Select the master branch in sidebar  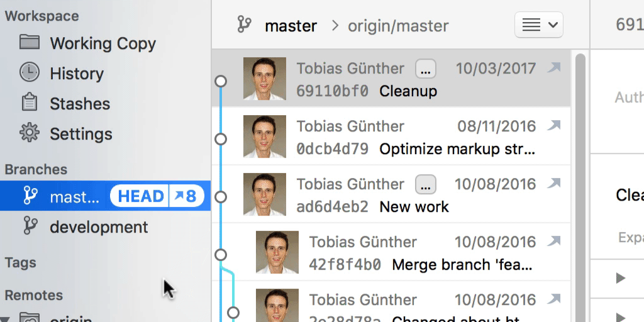(74, 196)
